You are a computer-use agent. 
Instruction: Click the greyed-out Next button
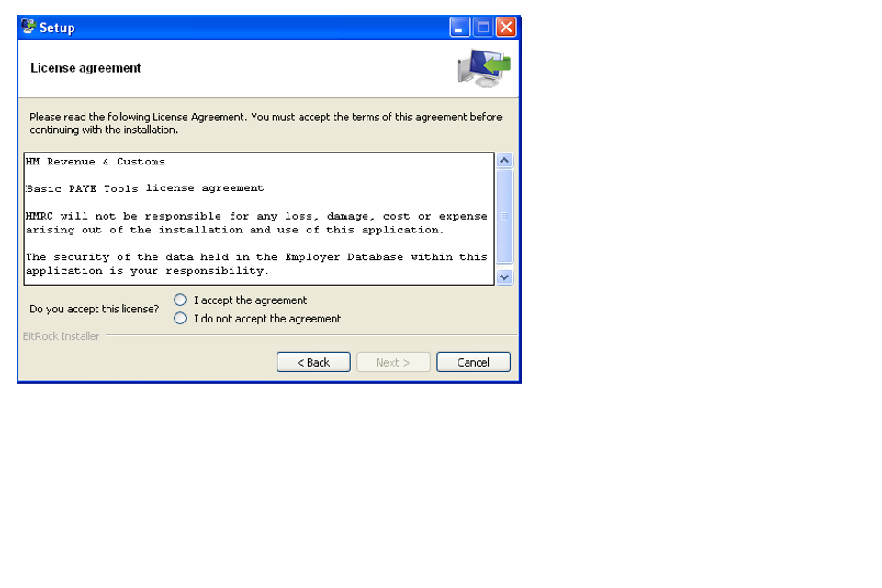393,362
